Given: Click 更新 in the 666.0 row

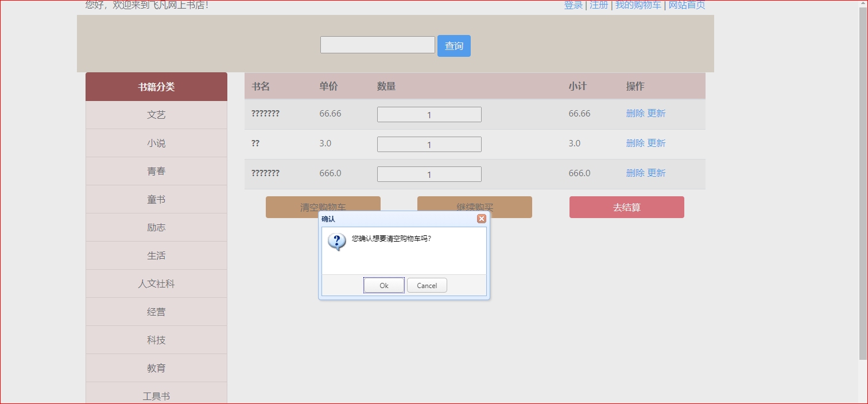Looking at the screenshot, I should tap(657, 173).
